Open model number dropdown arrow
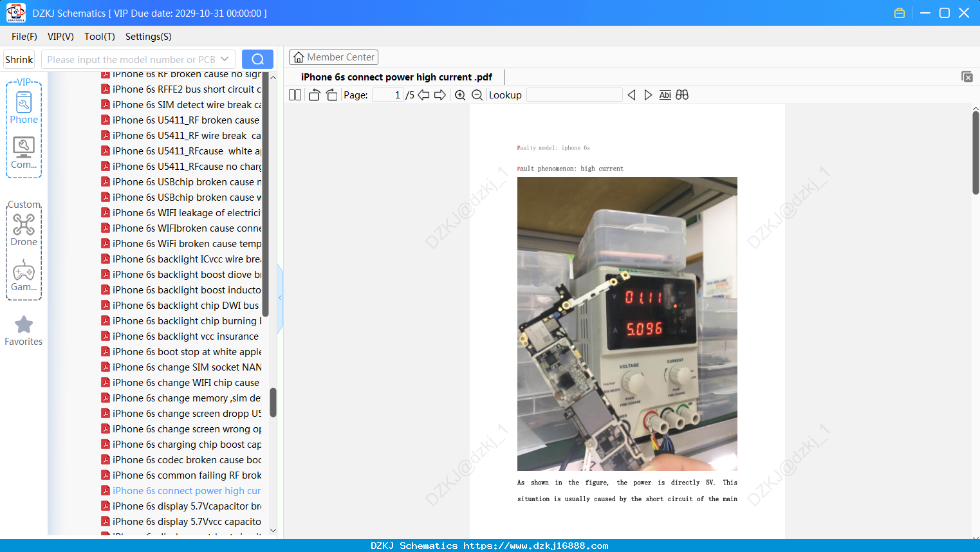 coord(225,59)
